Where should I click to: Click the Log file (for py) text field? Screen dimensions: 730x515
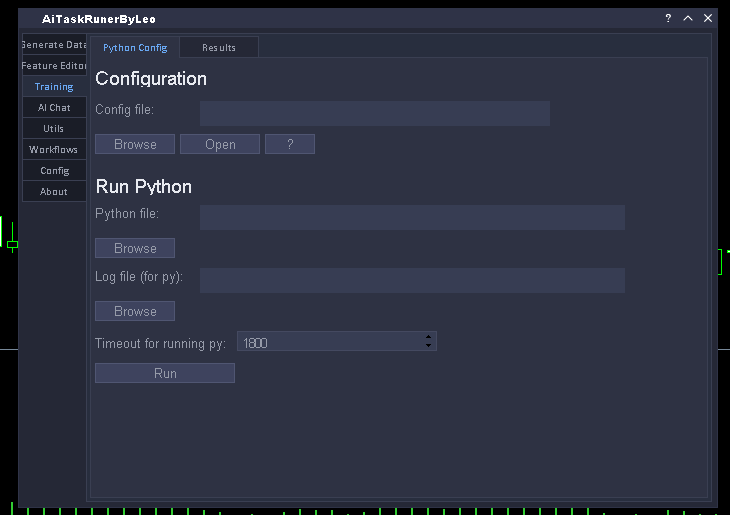click(412, 280)
